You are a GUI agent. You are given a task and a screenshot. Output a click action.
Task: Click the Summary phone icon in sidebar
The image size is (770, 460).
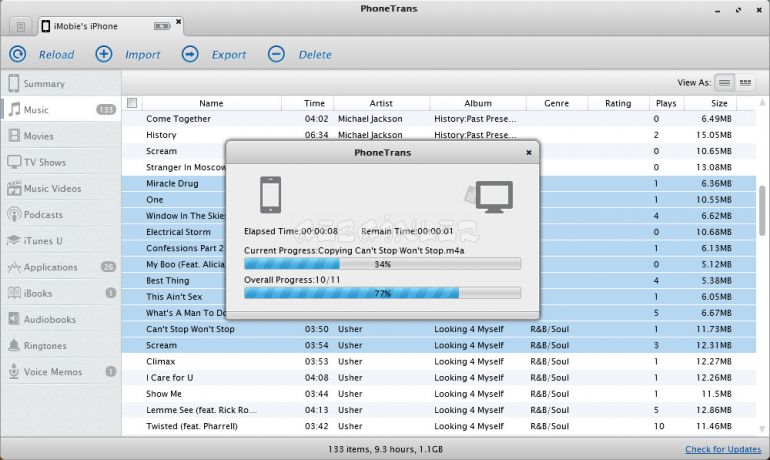coord(14,83)
